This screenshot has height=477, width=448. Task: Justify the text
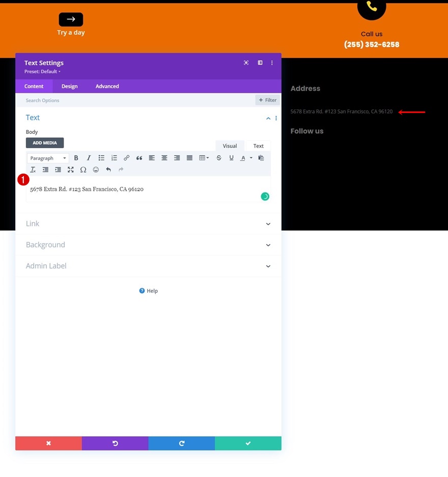point(189,158)
